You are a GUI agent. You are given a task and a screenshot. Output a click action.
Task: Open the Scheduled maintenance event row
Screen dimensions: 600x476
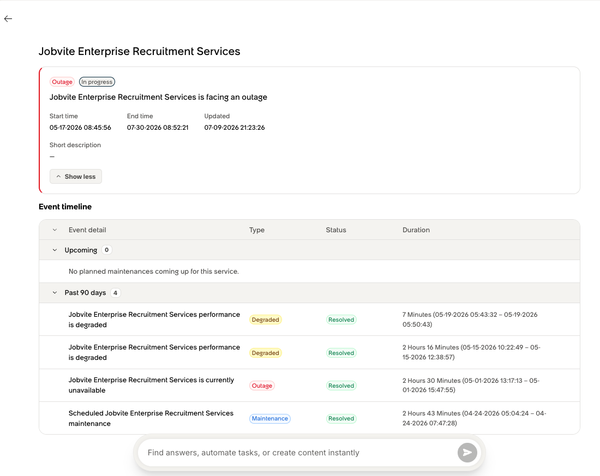(x=310, y=418)
